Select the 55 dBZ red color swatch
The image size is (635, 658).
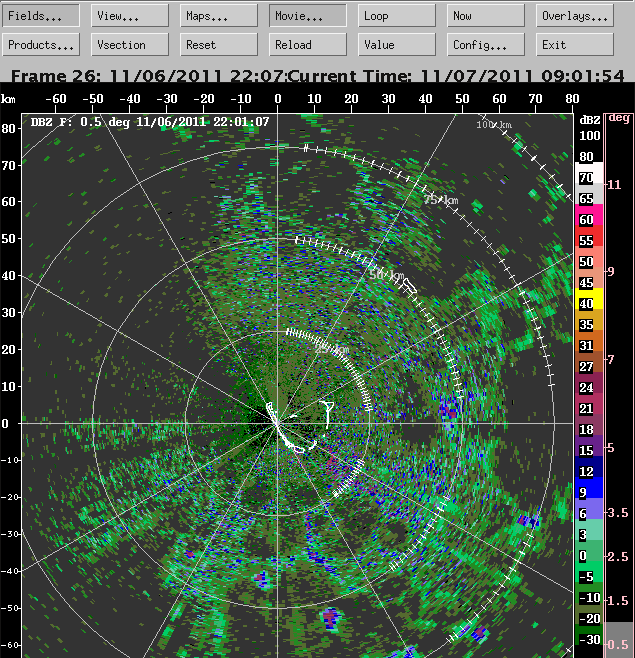[x=589, y=236]
